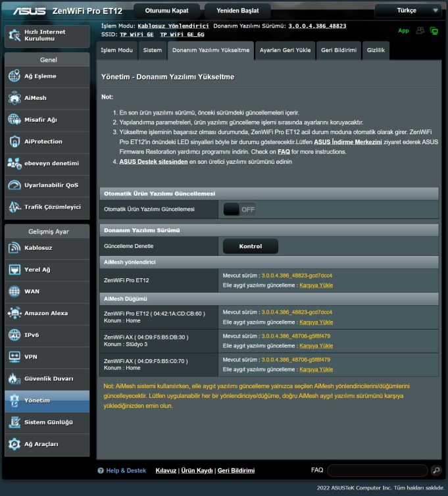Open the Türkçe language dropdown
Screen dimensions: 448x496
click(x=408, y=11)
